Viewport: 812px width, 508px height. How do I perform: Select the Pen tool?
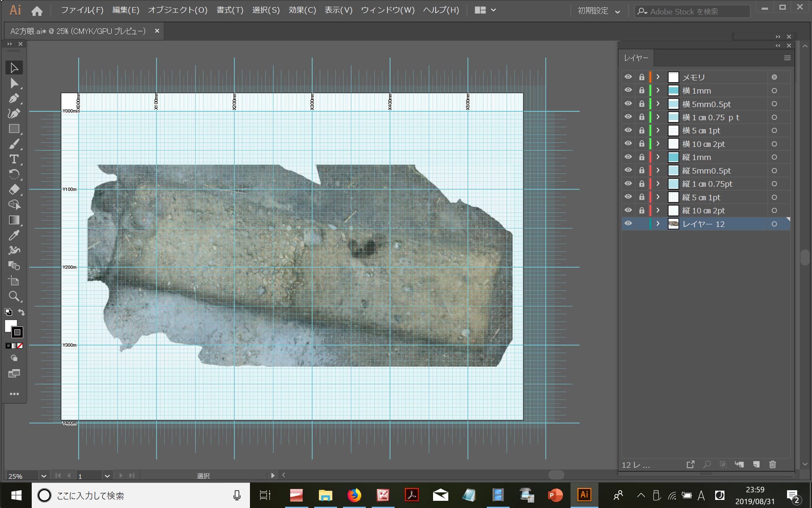point(14,98)
